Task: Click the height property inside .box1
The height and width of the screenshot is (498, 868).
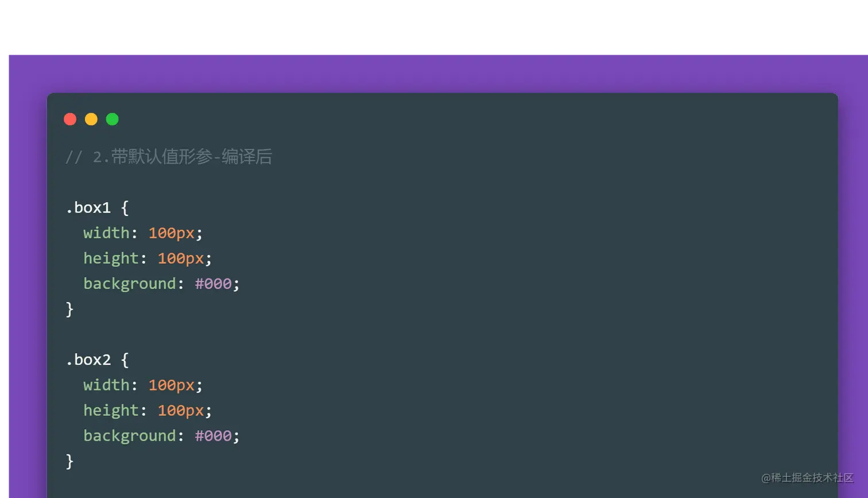Action: click(x=111, y=258)
